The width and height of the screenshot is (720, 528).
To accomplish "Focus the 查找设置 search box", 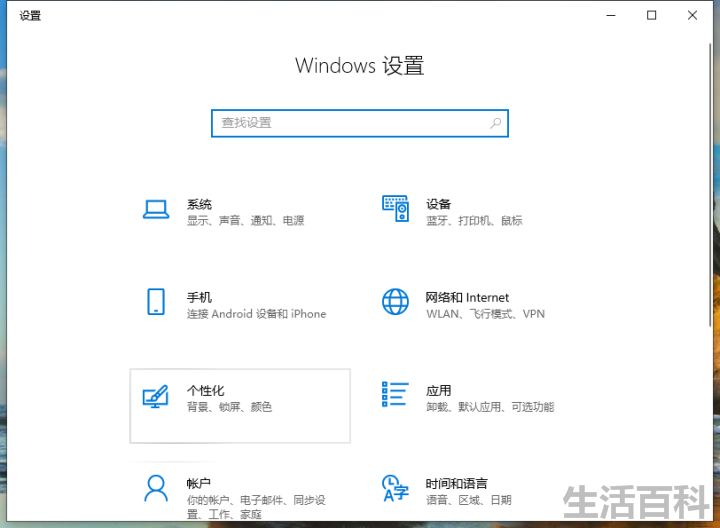I will tap(360, 123).
